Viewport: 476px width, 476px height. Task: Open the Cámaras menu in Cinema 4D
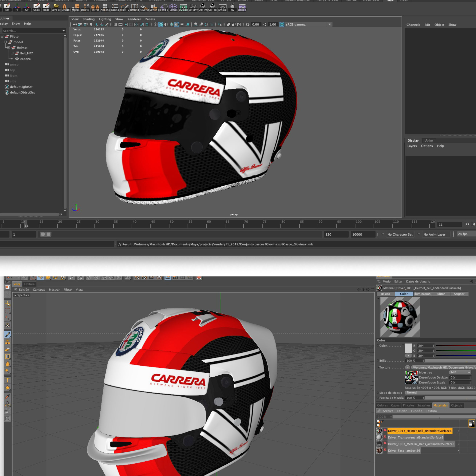click(39, 290)
